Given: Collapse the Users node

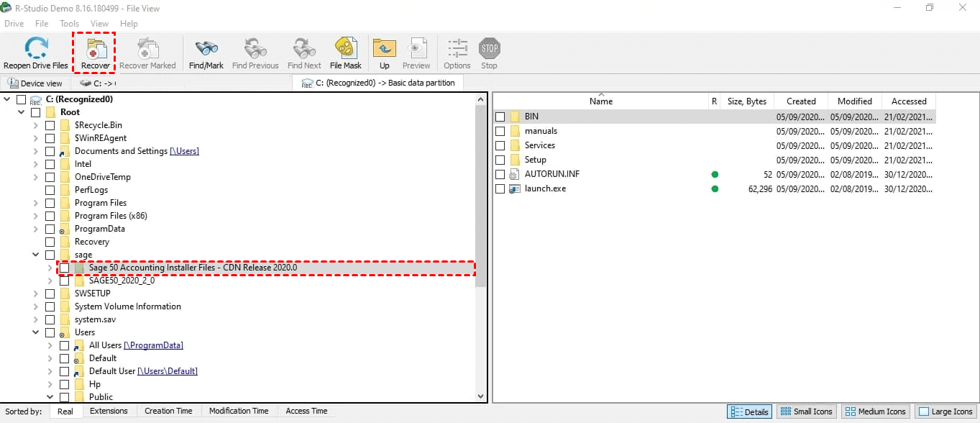Looking at the screenshot, I should pos(36,332).
